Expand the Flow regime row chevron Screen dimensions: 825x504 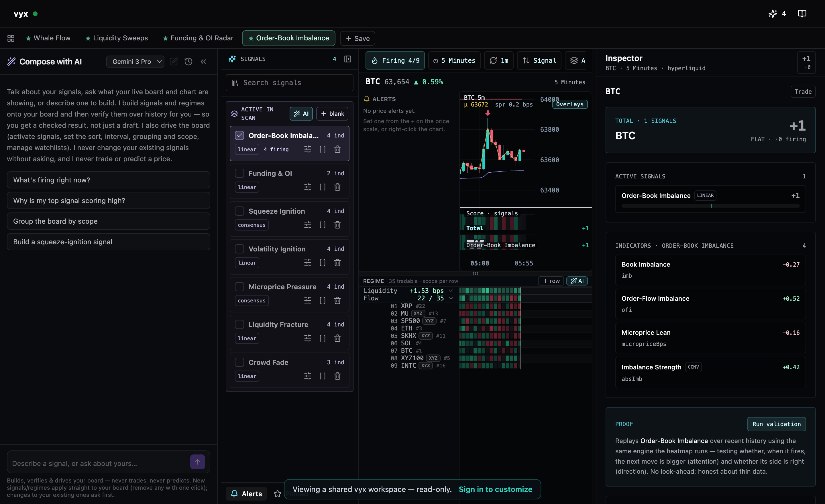[451, 298]
